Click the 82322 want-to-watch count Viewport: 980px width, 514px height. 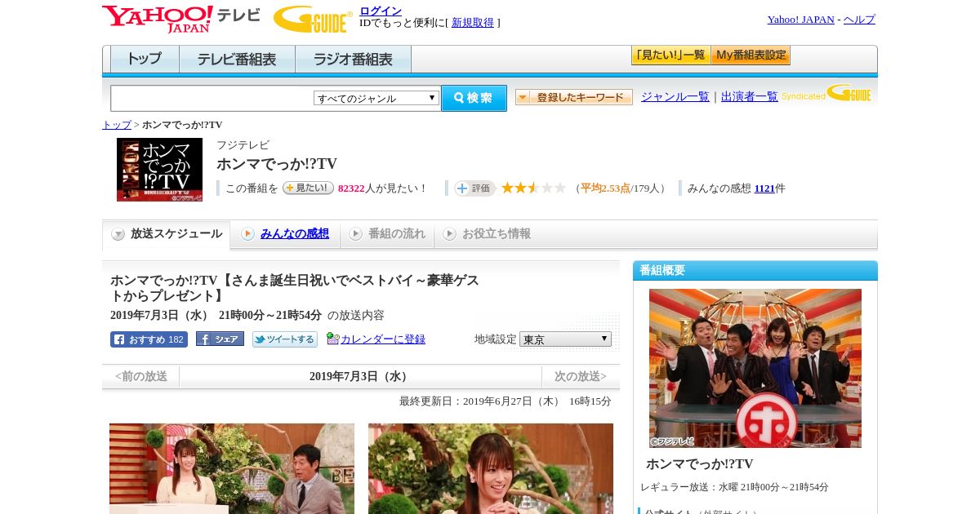351,188
